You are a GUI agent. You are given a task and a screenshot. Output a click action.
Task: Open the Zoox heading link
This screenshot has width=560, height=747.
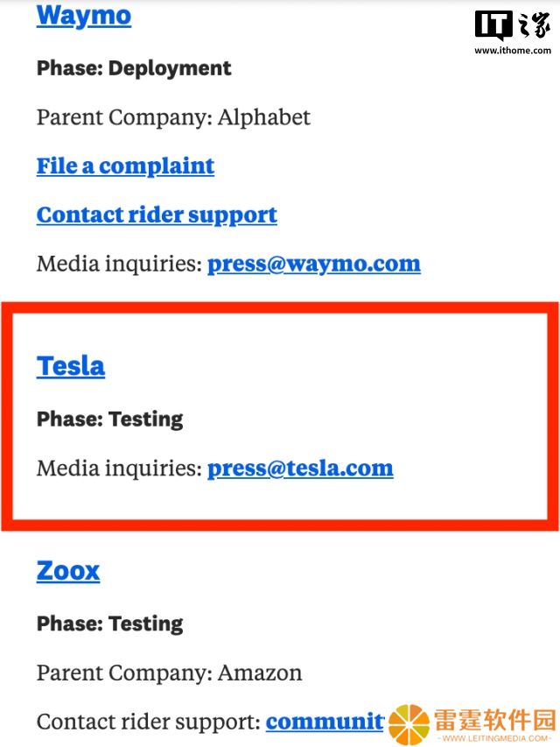pyautogui.click(x=68, y=571)
